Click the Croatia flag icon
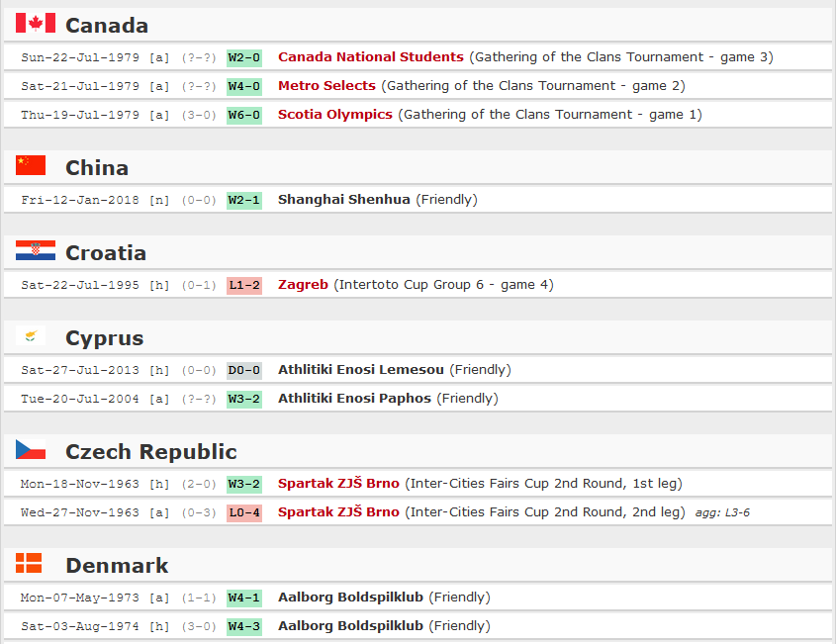 point(36,250)
